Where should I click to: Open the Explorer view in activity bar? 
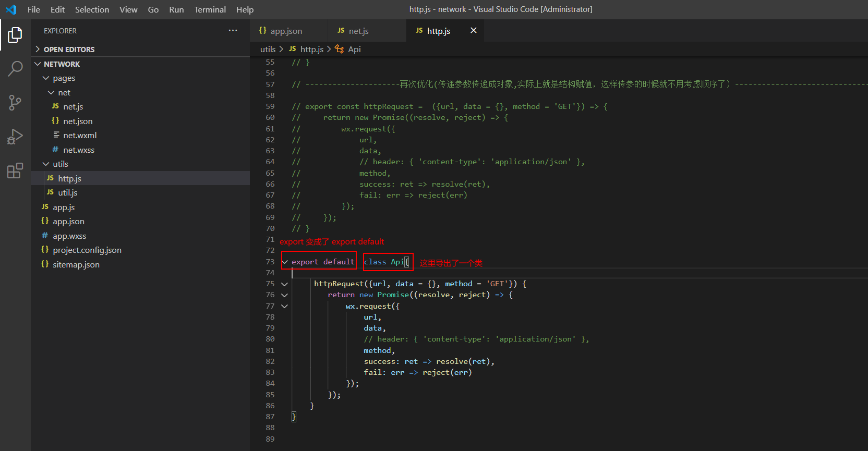15,35
